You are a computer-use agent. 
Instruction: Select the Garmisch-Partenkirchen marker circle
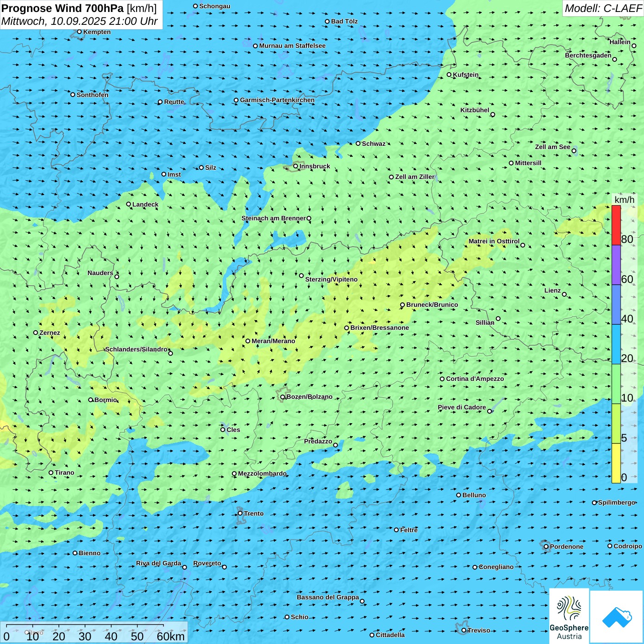coord(236,100)
